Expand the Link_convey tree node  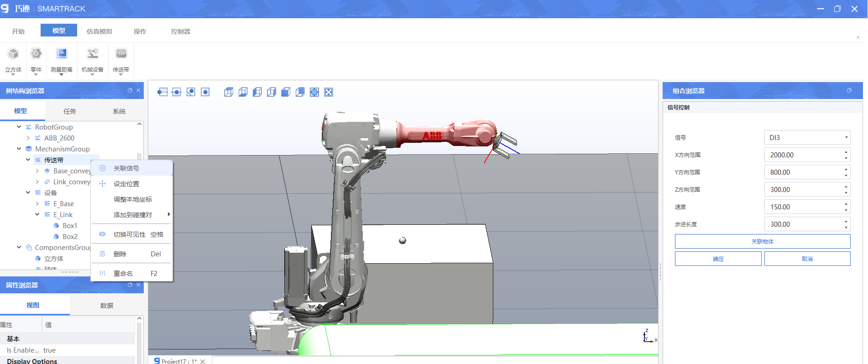coord(37,182)
